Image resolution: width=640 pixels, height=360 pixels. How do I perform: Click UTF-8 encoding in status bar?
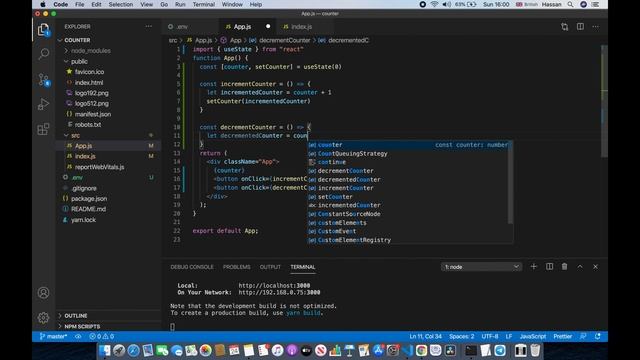(x=490, y=336)
